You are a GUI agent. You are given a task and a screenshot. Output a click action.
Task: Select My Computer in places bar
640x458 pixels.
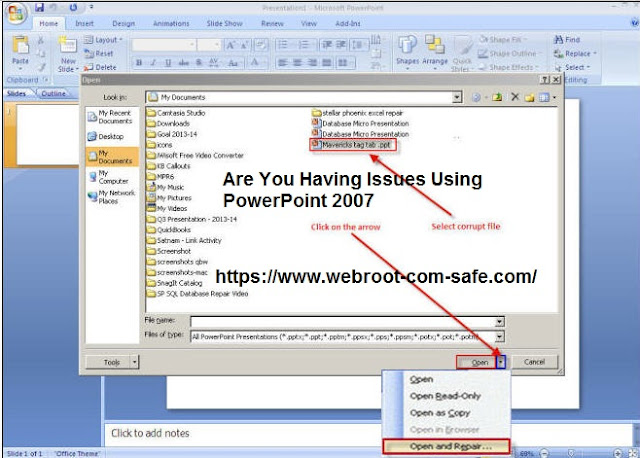pyautogui.click(x=109, y=177)
